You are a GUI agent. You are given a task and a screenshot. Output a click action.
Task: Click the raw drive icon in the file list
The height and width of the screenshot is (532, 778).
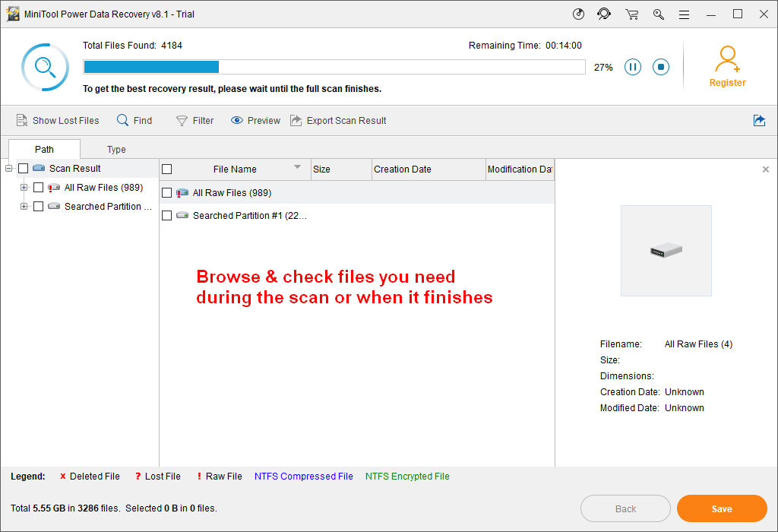point(182,192)
